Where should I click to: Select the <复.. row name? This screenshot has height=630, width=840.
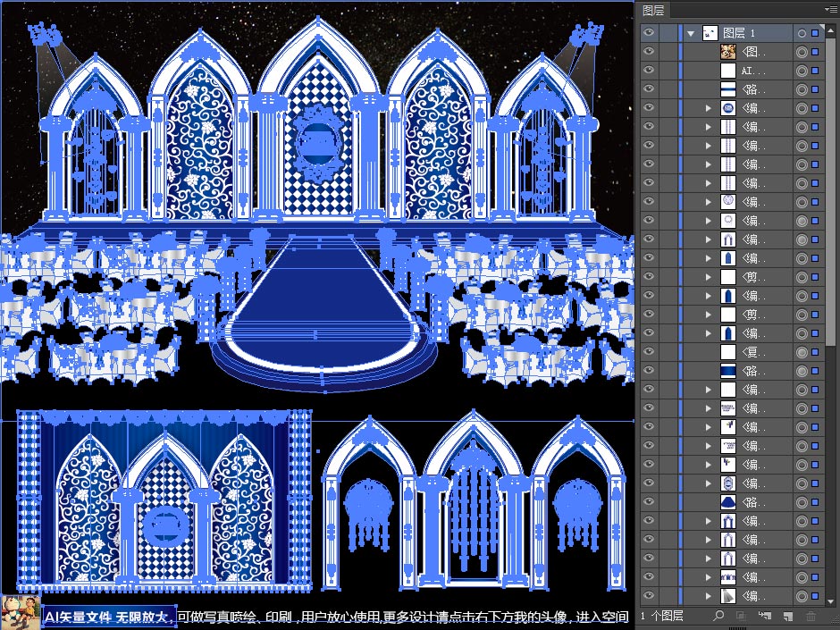753,352
